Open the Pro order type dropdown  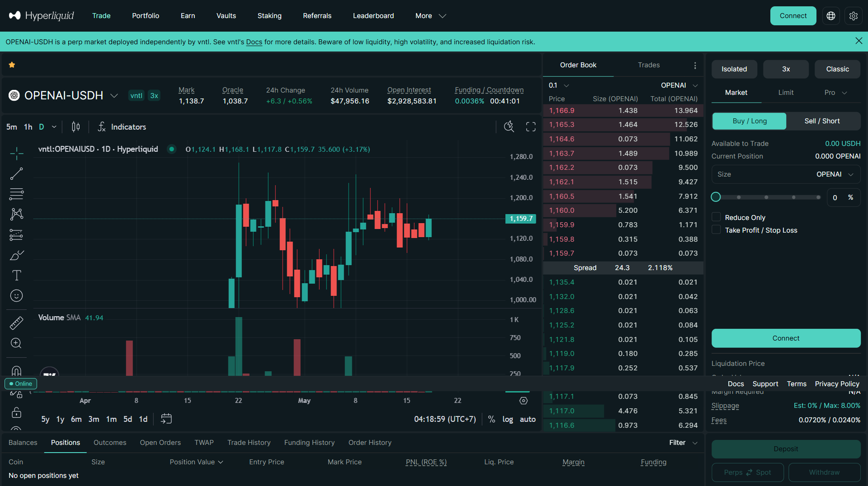835,93
